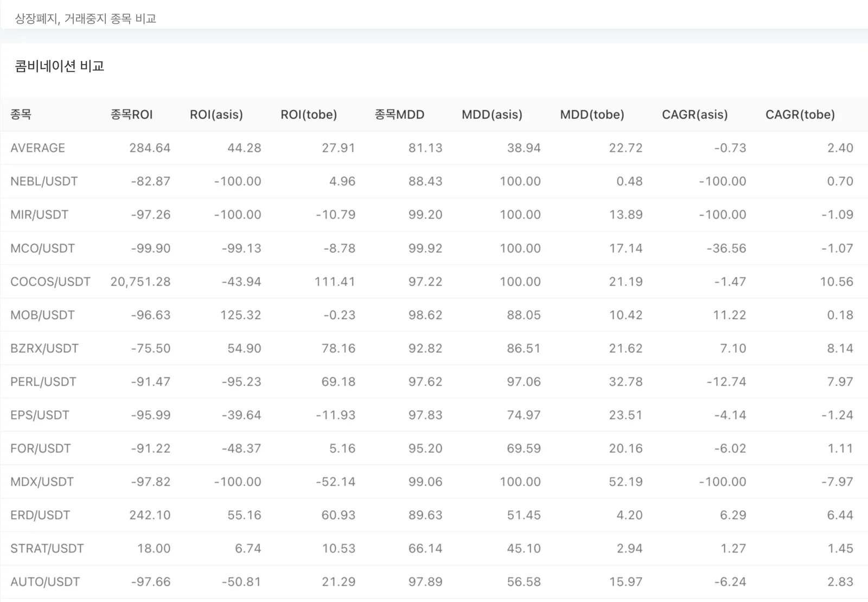The image size is (868, 602).
Task: Click the 66.14 STRAT MDD value
Action: (x=425, y=548)
